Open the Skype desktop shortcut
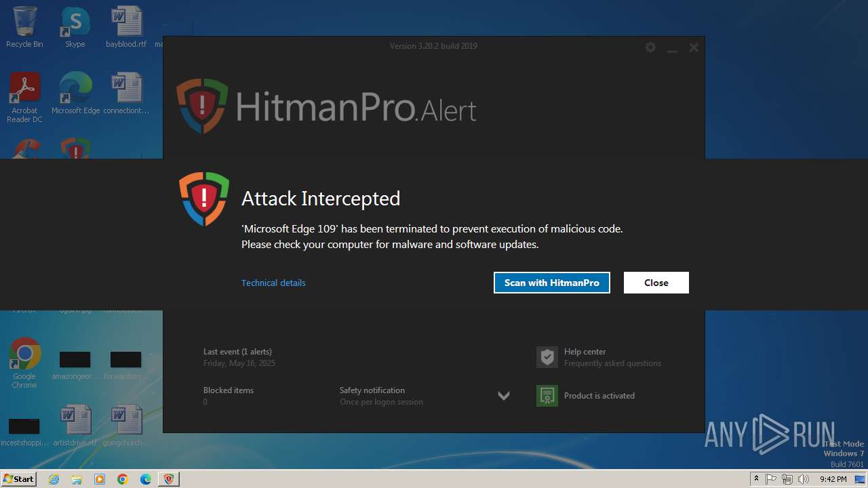The image size is (868, 488). point(75,27)
